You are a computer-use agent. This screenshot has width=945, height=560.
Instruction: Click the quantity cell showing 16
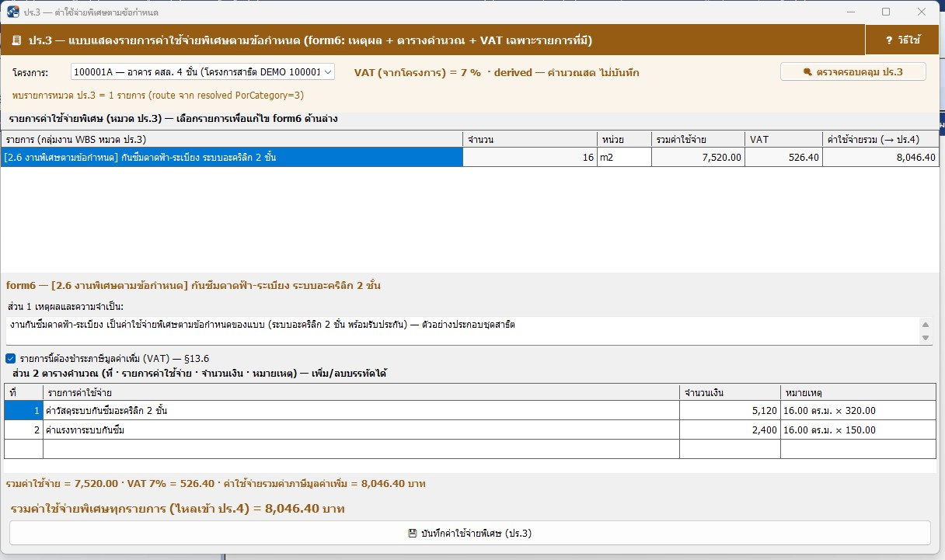tap(529, 158)
